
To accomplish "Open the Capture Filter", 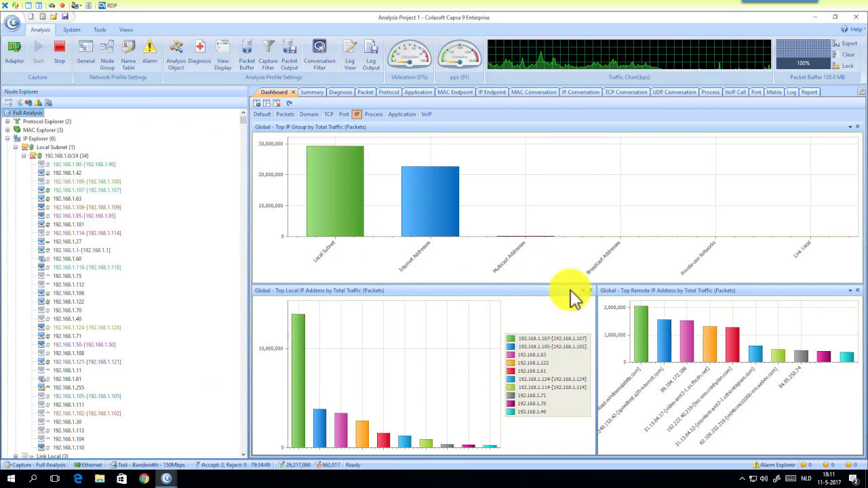I will pos(268,55).
